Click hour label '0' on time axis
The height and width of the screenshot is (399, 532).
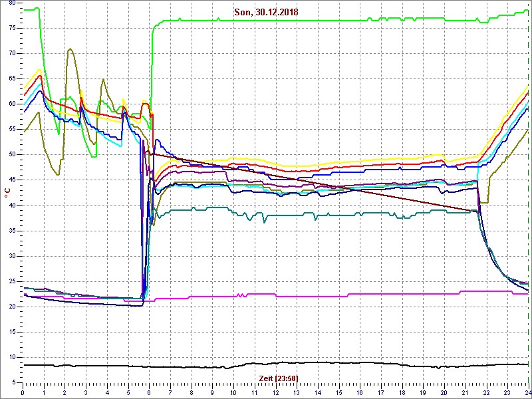23,392
